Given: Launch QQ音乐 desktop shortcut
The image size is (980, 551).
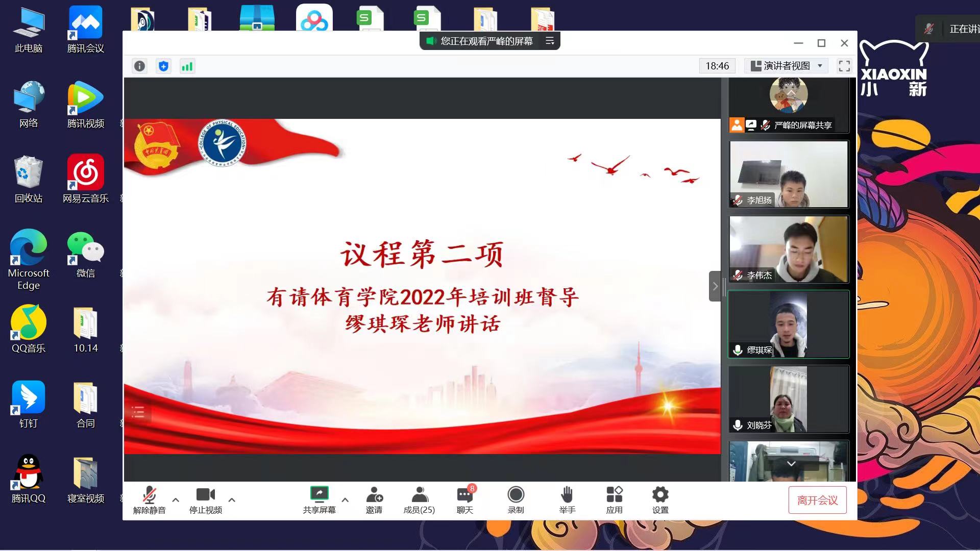Looking at the screenshot, I should (x=29, y=330).
